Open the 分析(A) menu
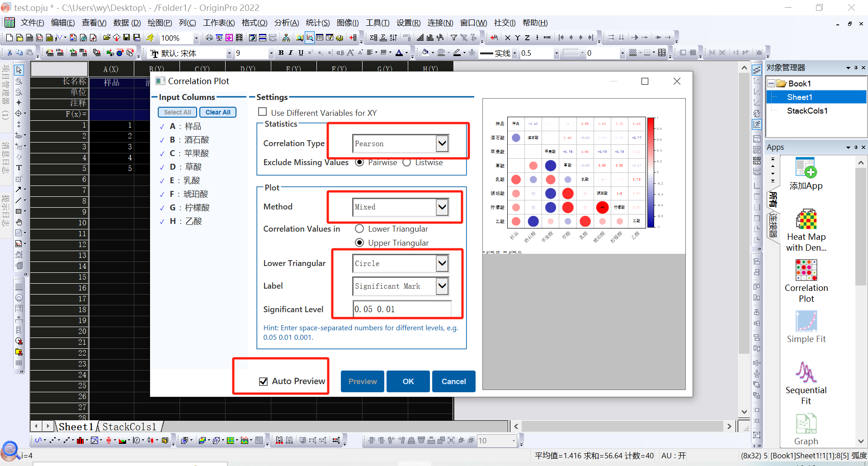868x466 pixels. pyautogui.click(x=286, y=23)
